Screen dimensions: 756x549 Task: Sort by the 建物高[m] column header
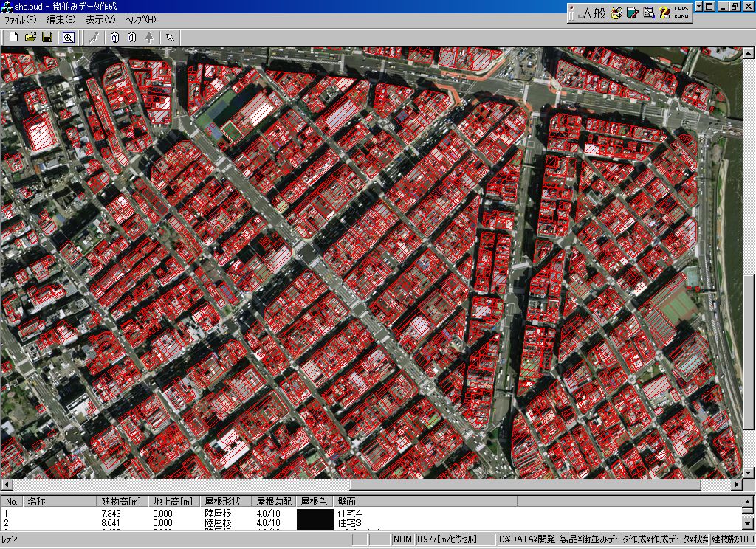[x=123, y=501]
